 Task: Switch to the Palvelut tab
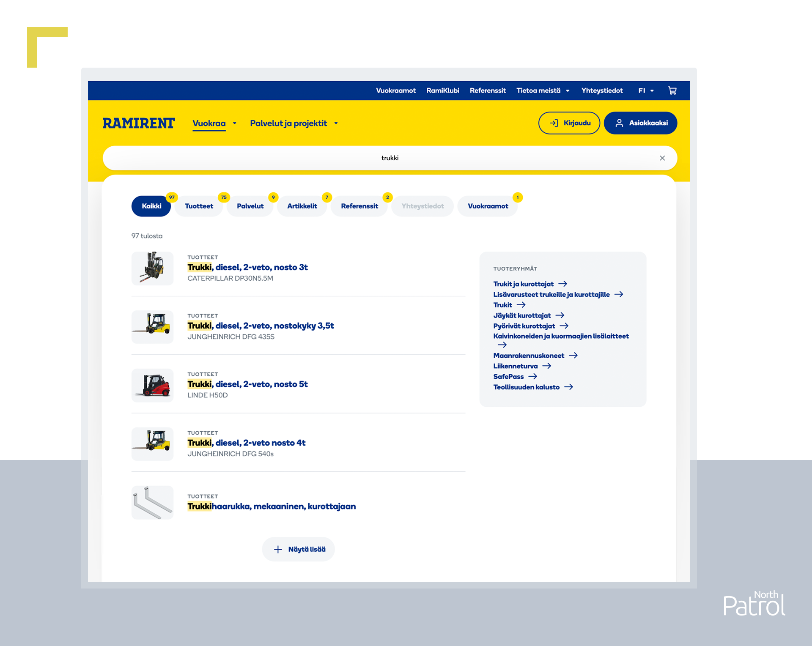[x=250, y=206]
